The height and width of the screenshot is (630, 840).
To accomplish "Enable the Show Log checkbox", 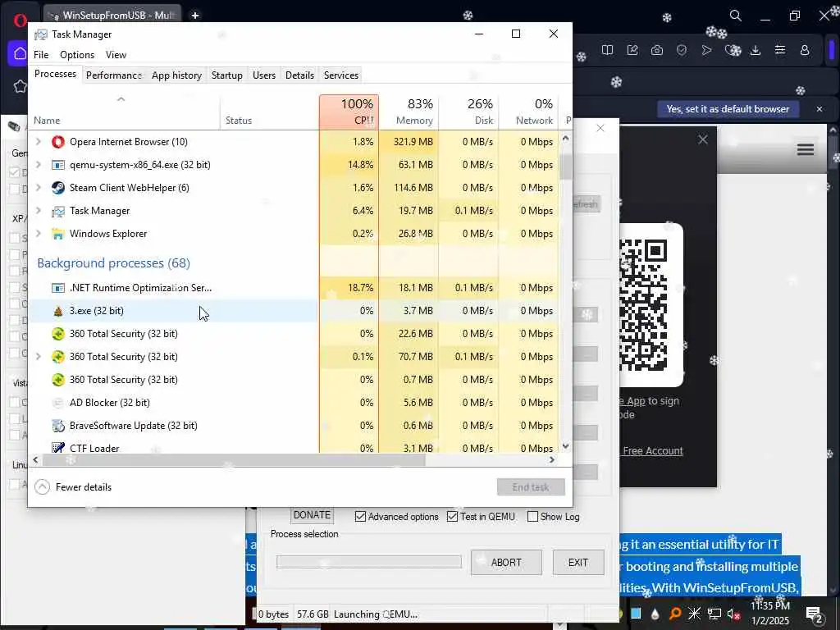I will (532, 517).
